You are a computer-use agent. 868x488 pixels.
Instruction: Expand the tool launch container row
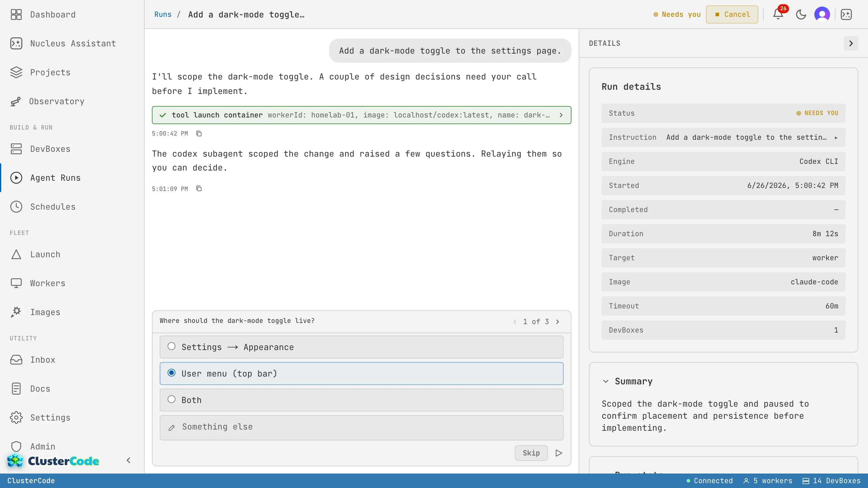pos(361,115)
